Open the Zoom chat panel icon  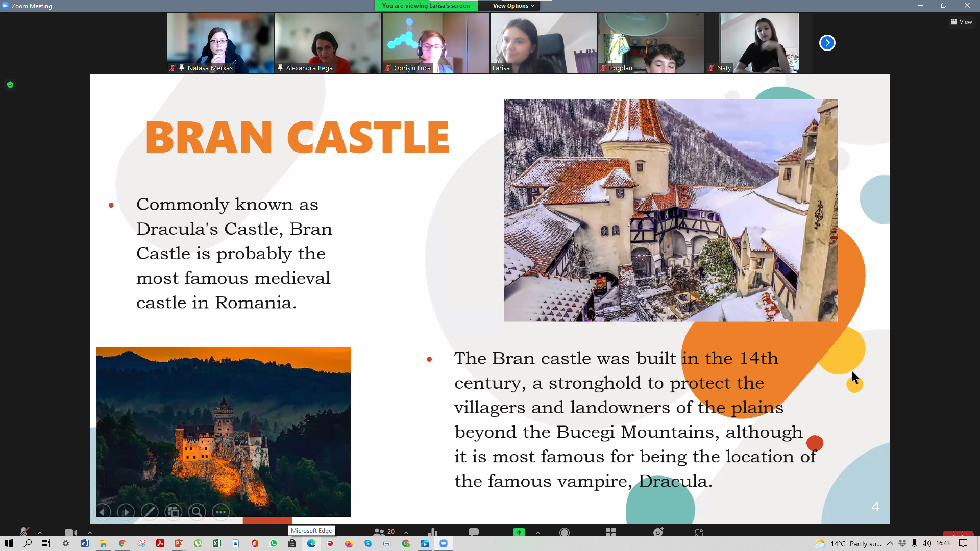tap(473, 532)
